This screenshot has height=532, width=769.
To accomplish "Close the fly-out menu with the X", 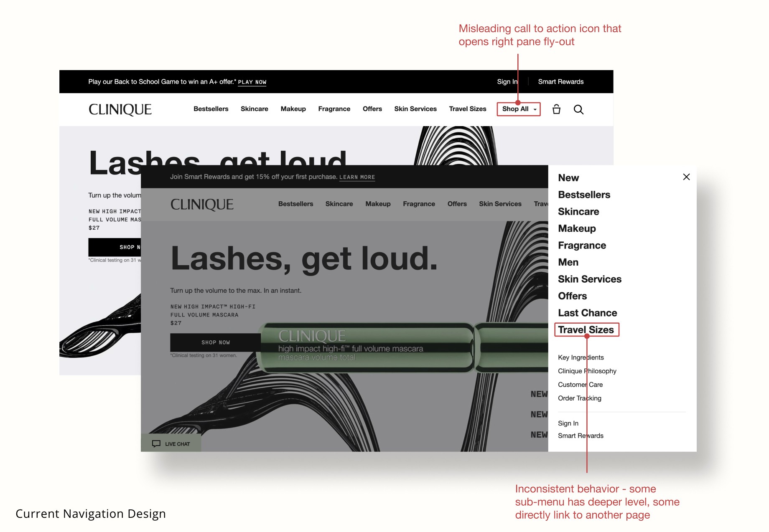I will click(686, 177).
